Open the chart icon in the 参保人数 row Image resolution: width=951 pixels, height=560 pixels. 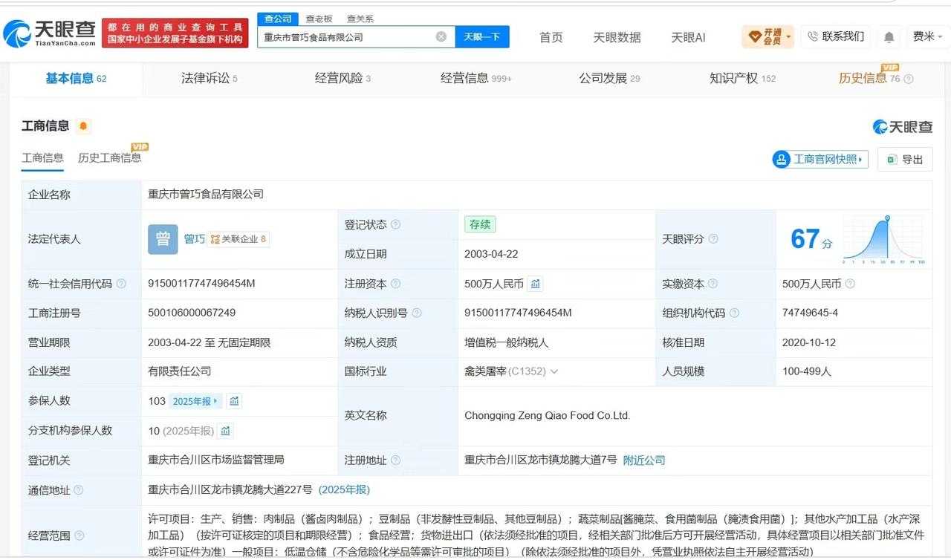[x=234, y=401]
